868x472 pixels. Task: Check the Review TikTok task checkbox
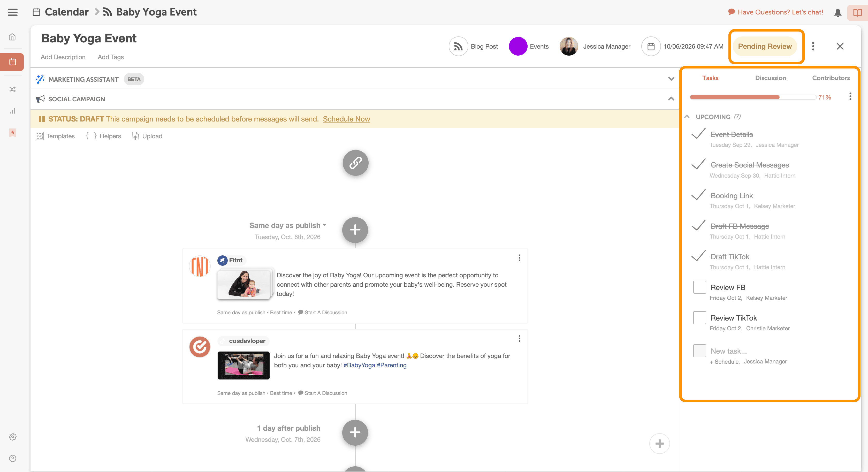699,318
